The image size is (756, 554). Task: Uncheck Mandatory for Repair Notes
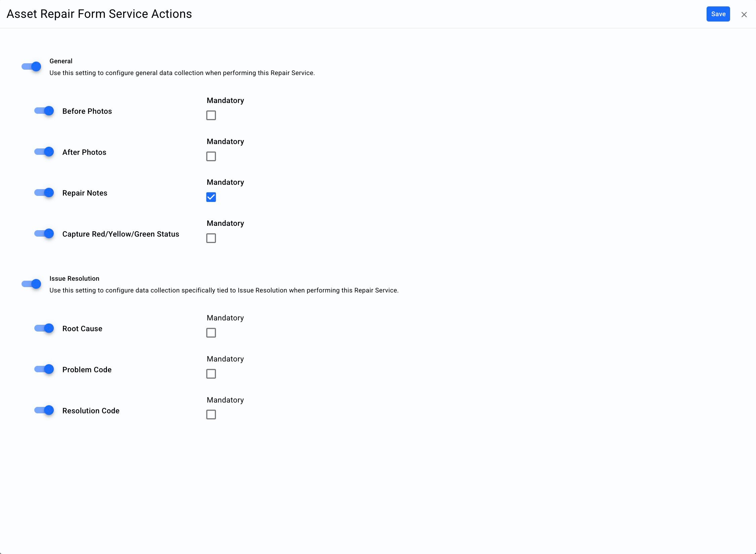click(x=211, y=197)
